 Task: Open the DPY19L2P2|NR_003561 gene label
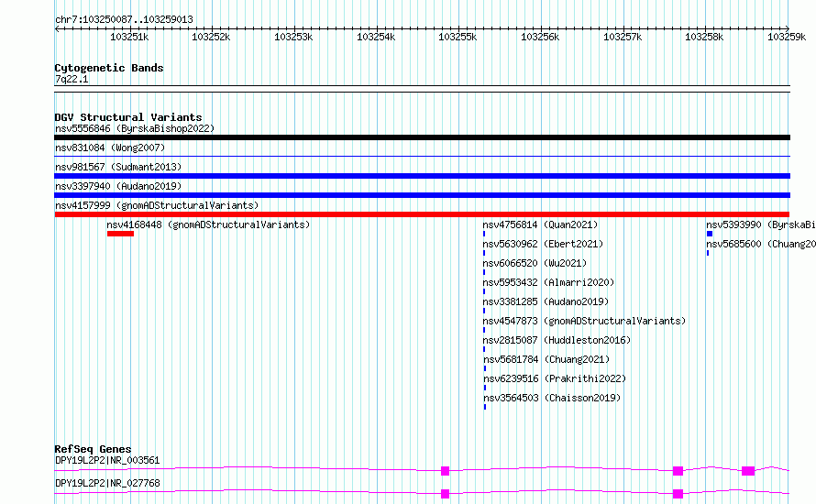tap(107, 460)
